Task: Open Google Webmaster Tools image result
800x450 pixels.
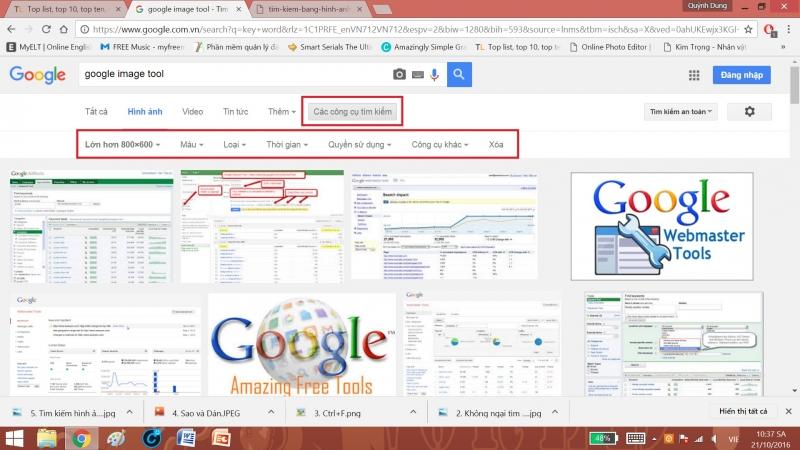Action: point(662,226)
